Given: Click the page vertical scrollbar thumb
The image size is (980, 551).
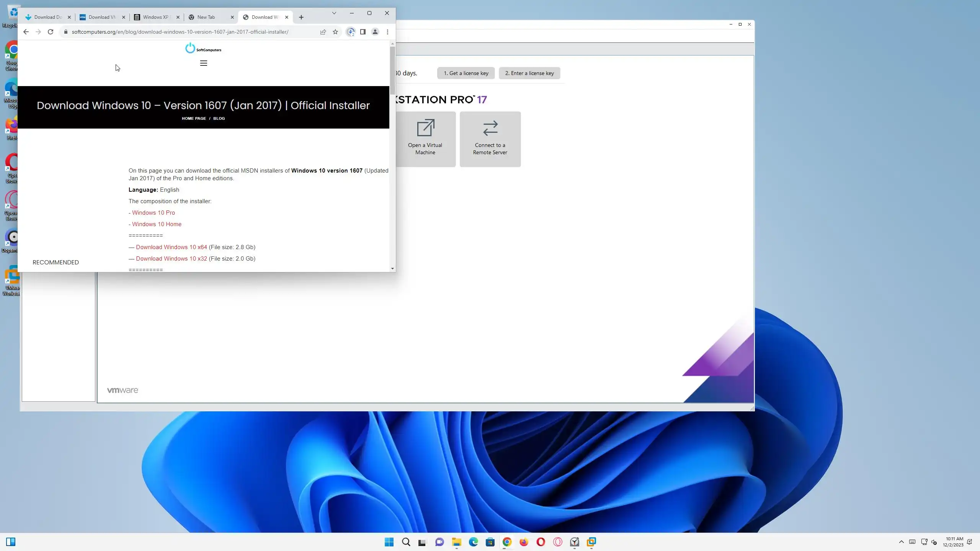Looking at the screenshot, I should pyautogui.click(x=392, y=71).
